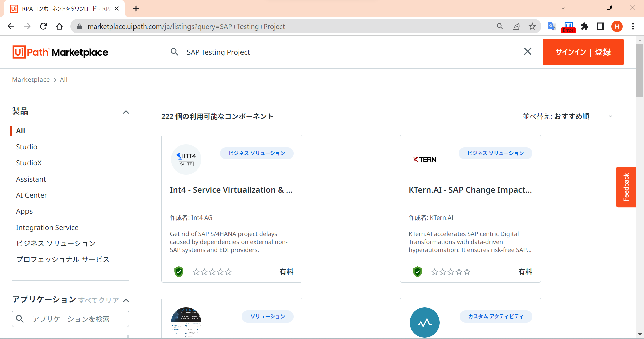Open the All breadcrumb link
The image size is (644, 339).
(64, 80)
